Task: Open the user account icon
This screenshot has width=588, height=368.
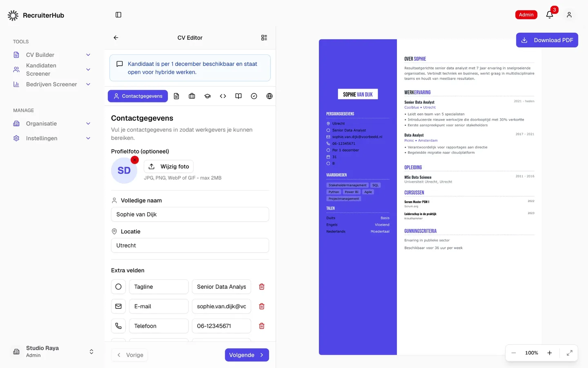Action: [x=569, y=15]
